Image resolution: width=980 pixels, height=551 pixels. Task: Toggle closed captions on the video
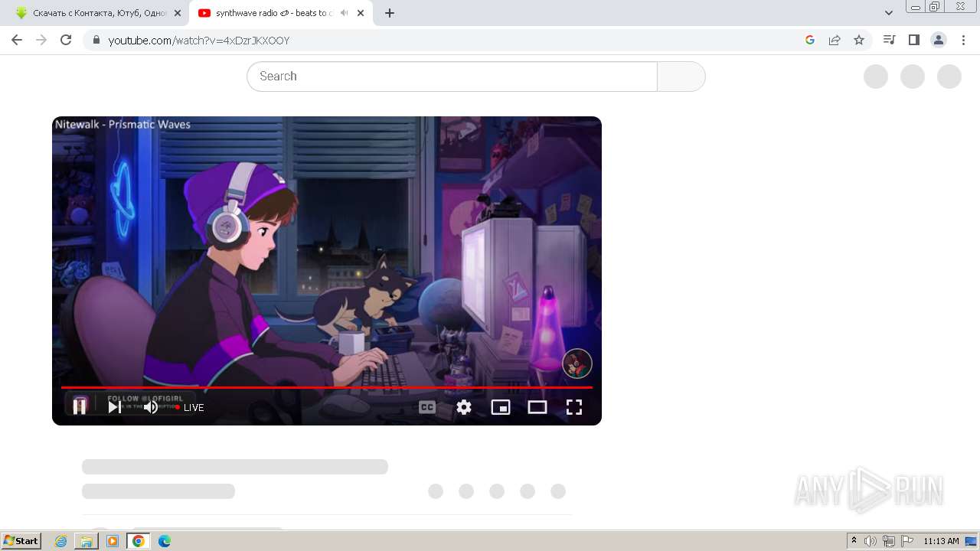coord(427,407)
